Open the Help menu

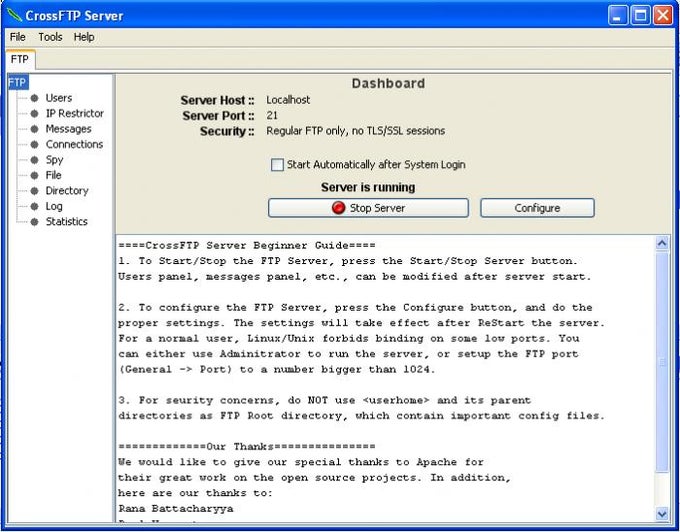(x=84, y=37)
